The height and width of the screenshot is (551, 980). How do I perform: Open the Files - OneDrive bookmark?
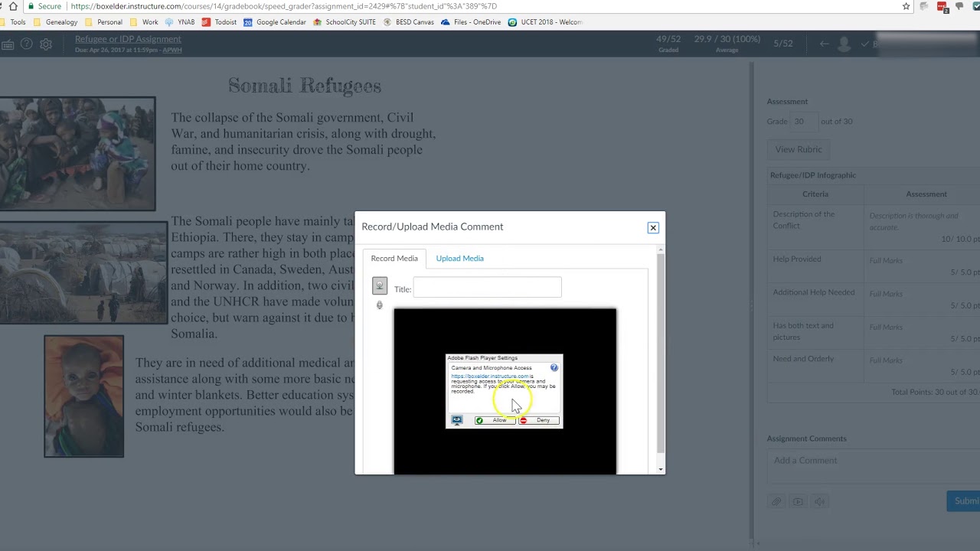pos(471,22)
